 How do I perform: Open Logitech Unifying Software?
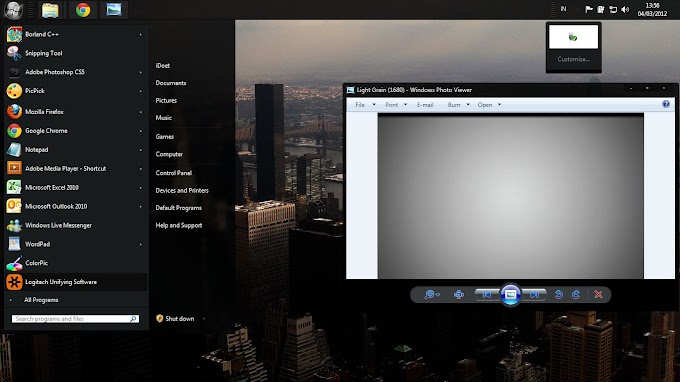75,282
